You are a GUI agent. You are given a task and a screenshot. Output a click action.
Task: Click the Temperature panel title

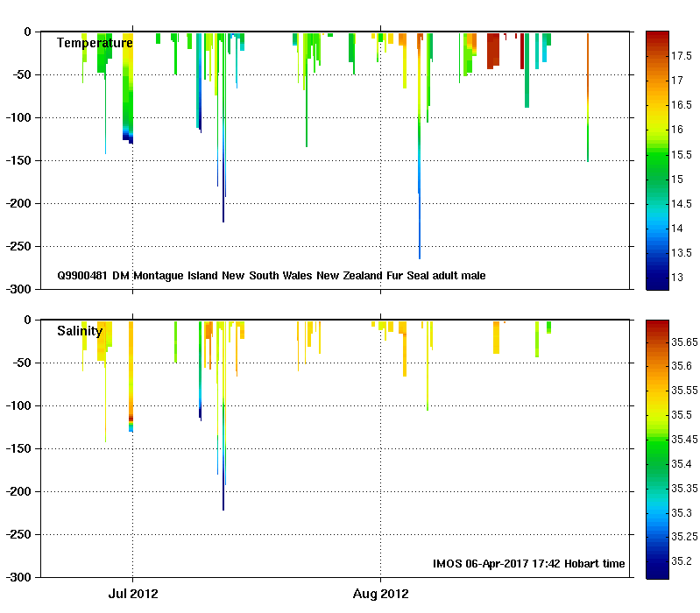(95, 43)
